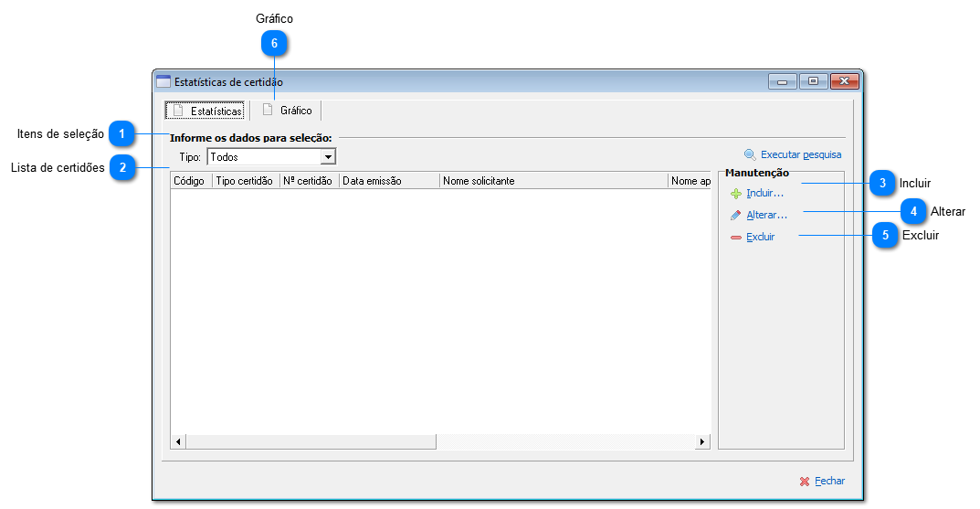980x509 pixels.
Task: Minimize the Estatísticas de certidão window
Action: tap(782, 81)
